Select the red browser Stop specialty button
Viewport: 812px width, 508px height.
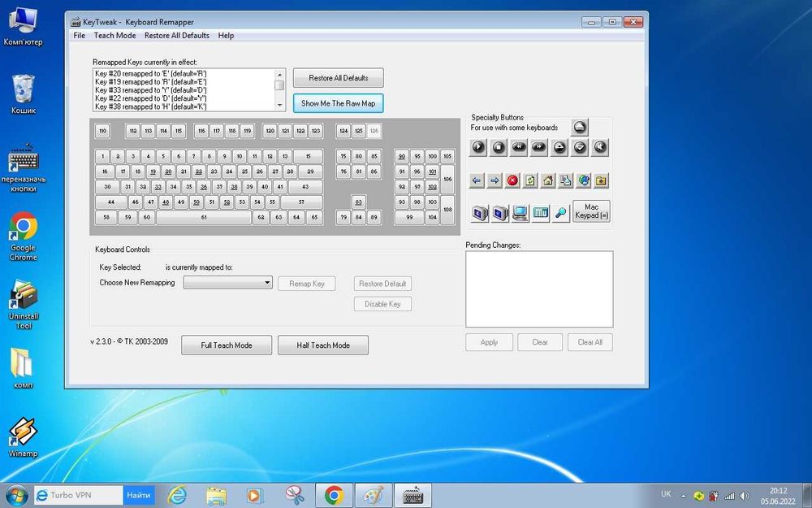point(512,180)
